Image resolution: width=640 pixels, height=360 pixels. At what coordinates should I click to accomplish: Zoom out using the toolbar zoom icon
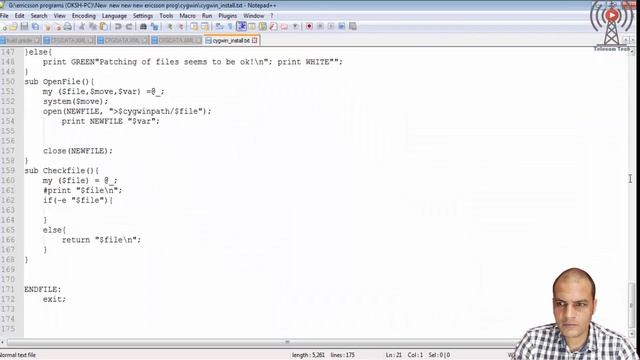click(x=180, y=27)
